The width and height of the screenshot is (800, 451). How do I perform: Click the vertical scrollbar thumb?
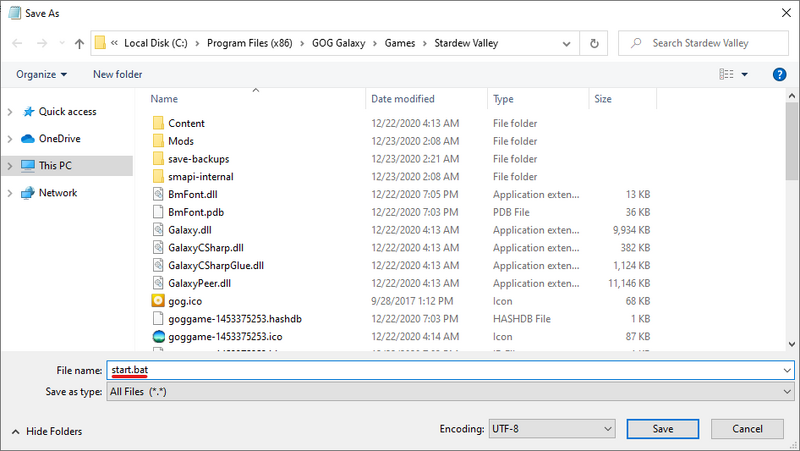(x=792, y=141)
